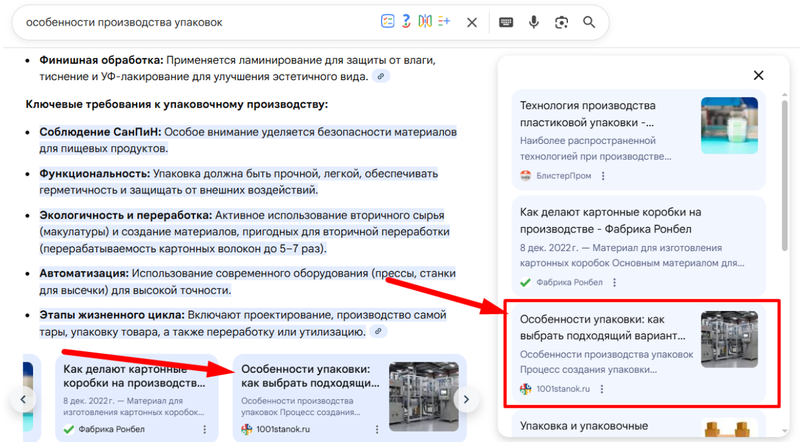Viewport: 800px width, 442px height.
Task: Click snippet '8 дек. 2022 г. — Материал для изготовления' in panel
Action: point(621,248)
